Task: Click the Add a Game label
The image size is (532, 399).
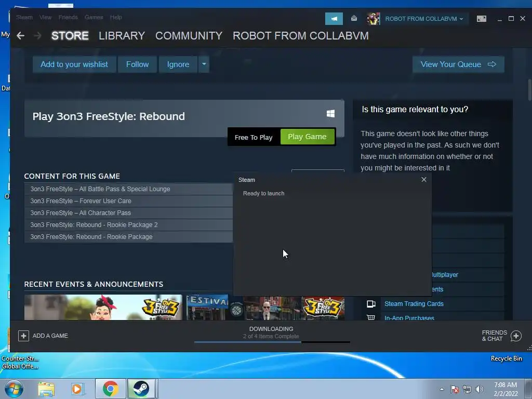Action: pyautogui.click(x=50, y=336)
